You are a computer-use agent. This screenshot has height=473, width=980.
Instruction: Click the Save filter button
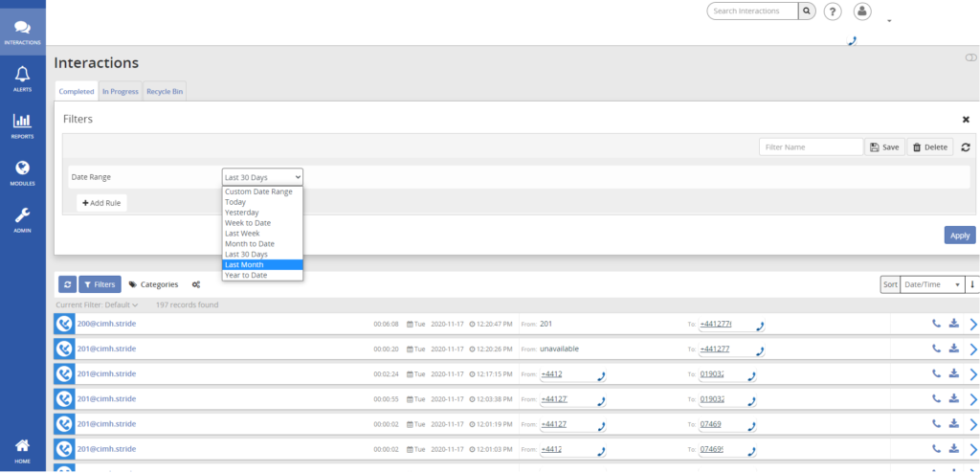(884, 147)
